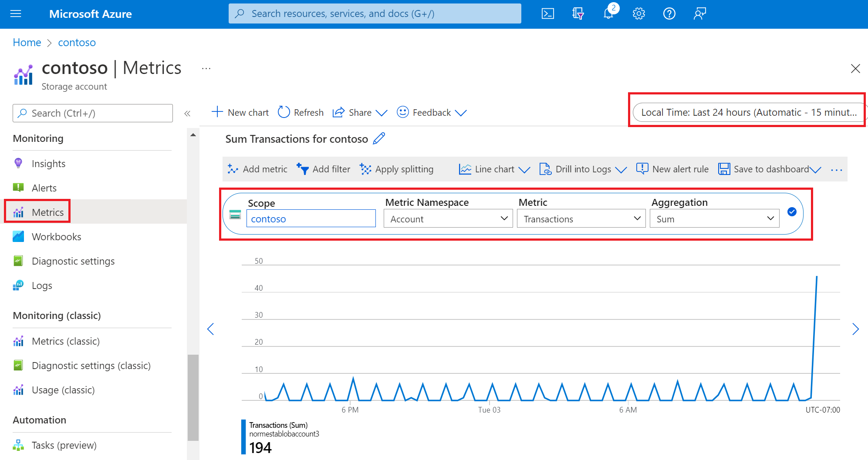Open the hamburger portal menu
The width and height of the screenshot is (868, 460).
(x=16, y=14)
